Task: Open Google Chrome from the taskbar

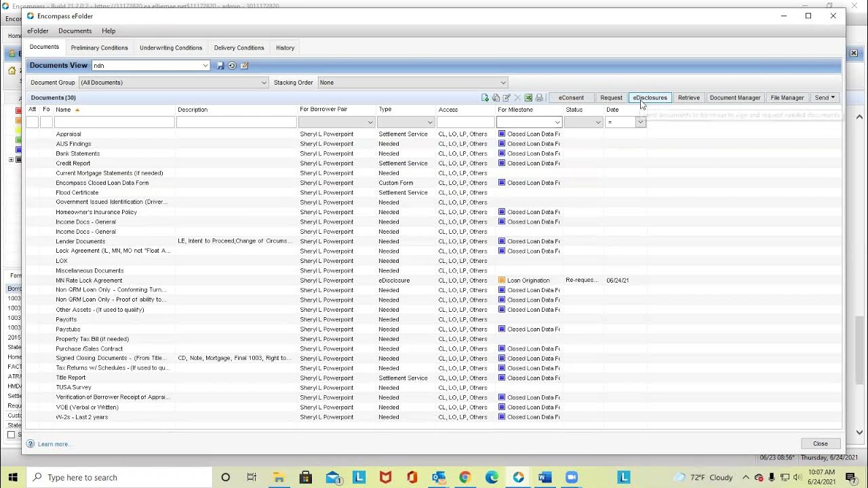Action: point(465,477)
